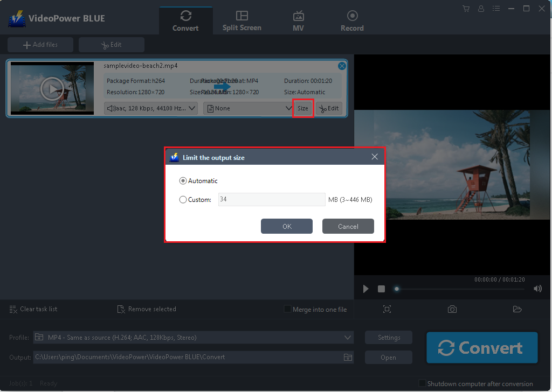Select the Split Screen mode
The height and width of the screenshot is (392, 552).
(x=241, y=20)
